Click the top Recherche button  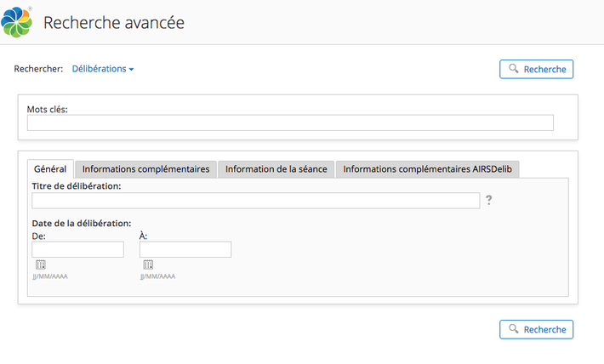pos(536,69)
